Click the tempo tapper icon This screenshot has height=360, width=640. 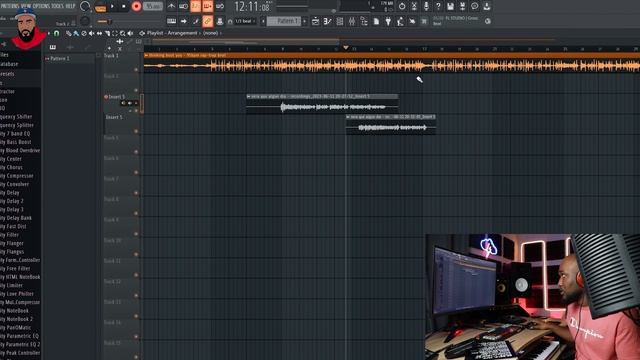(x=400, y=21)
